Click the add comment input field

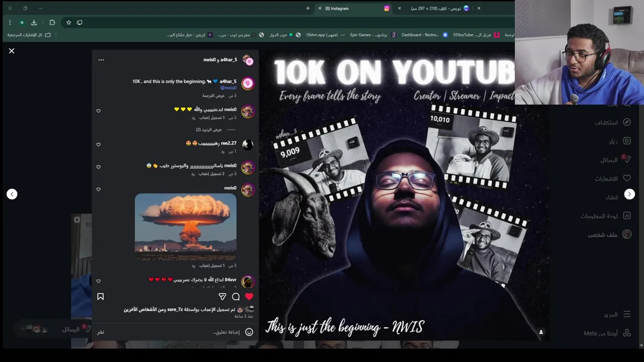pos(176,332)
